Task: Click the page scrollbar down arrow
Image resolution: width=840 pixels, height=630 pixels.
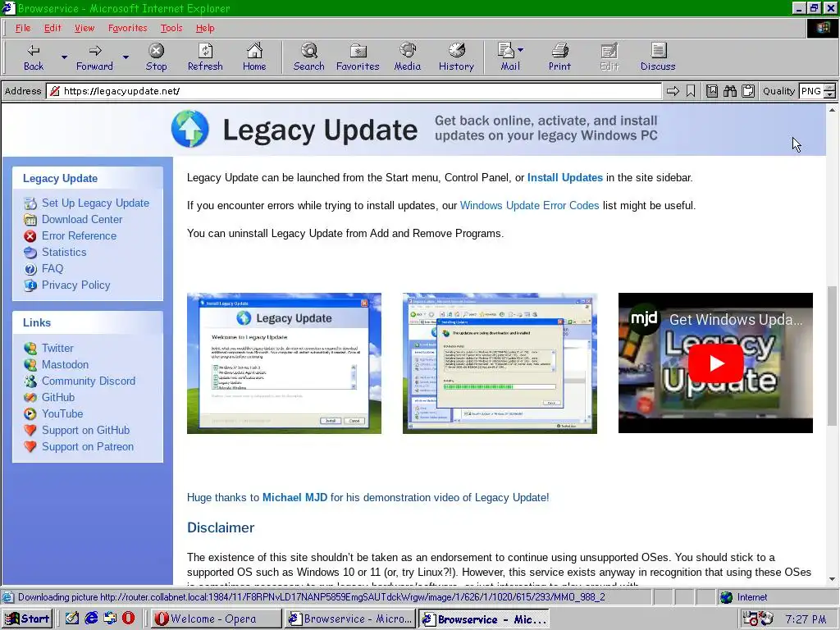Action: [832, 579]
